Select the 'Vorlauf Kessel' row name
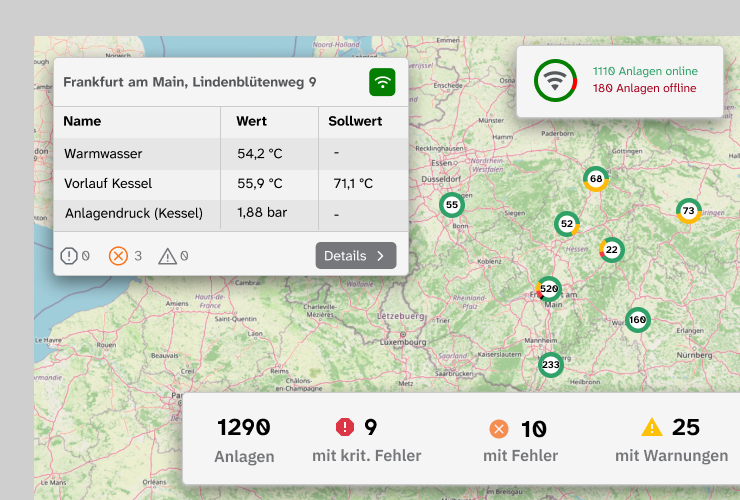Viewport: 740px width, 500px height. (x=108, y=184)
